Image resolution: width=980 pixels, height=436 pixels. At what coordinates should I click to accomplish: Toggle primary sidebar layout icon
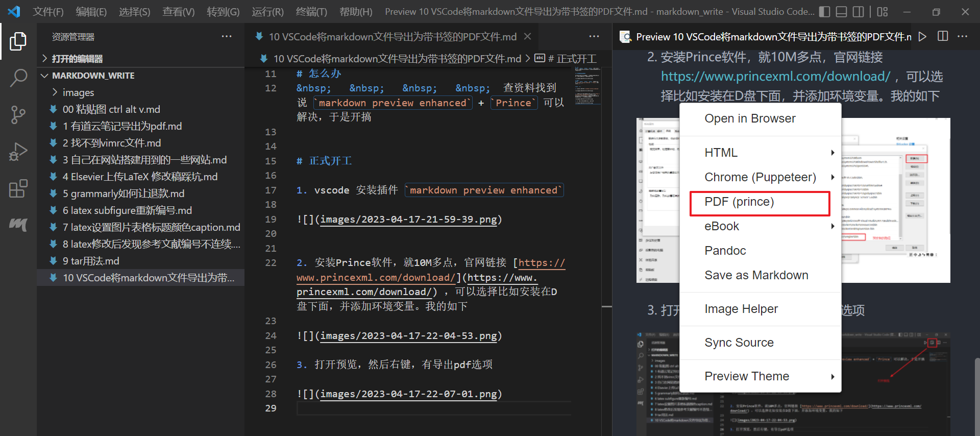tap(824, 11)
